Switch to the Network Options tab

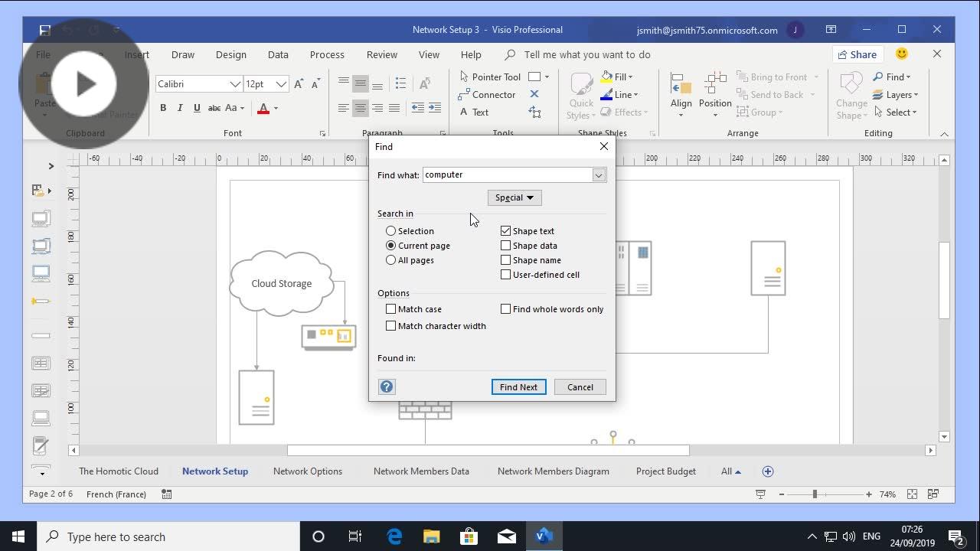(x=307, y=471)
